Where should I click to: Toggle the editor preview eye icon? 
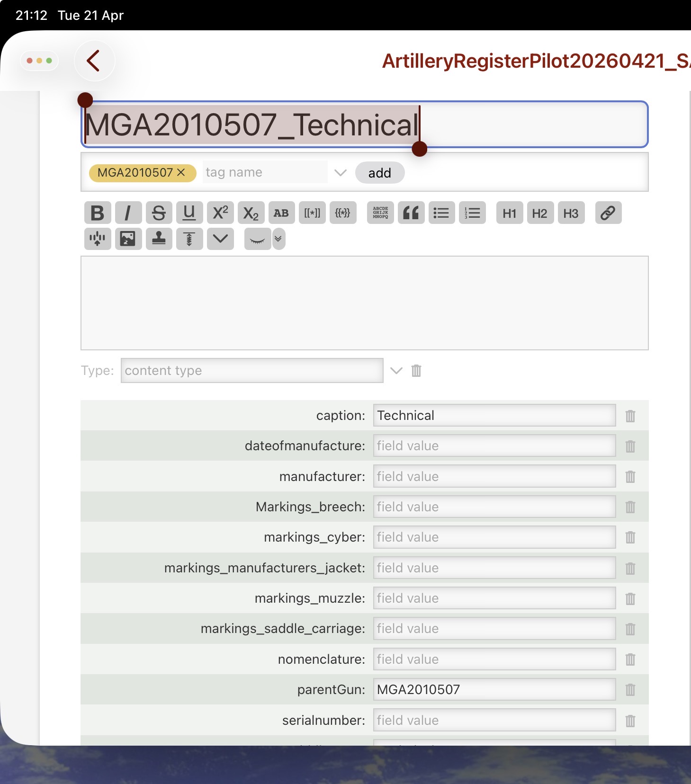[x=257, y=239]
